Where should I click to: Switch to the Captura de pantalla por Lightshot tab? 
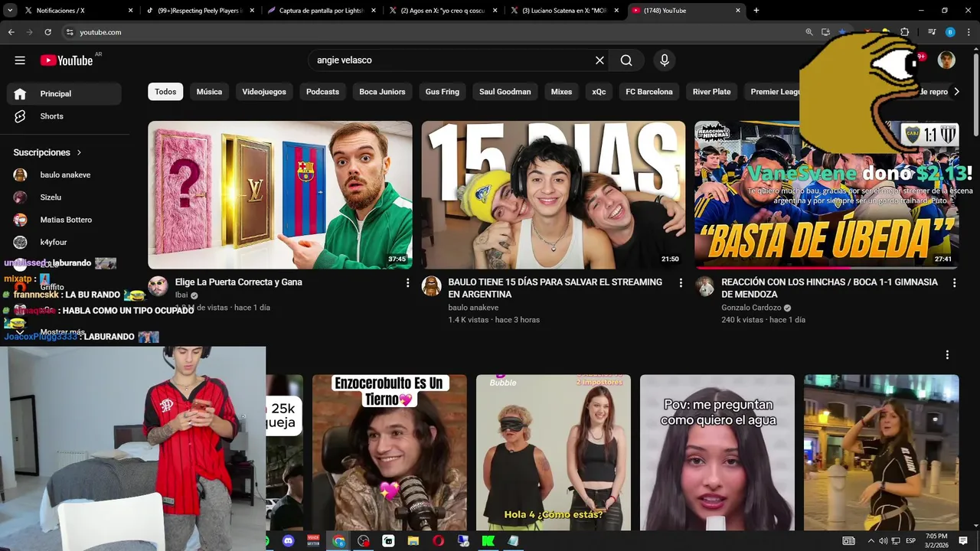(322, 11)
